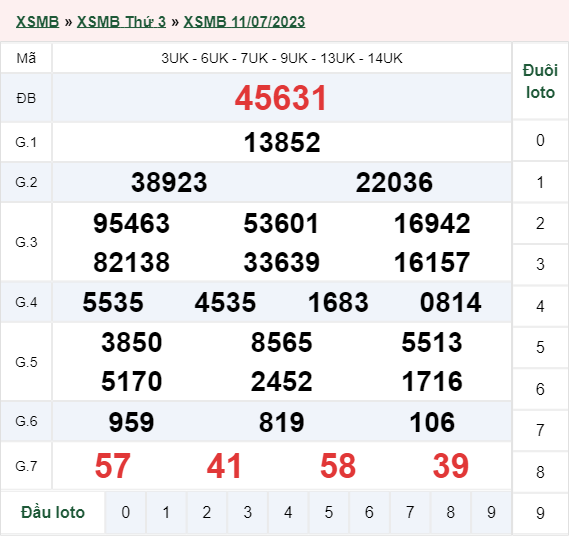This screenshot has height=536, width=569.
Task: Click the Mã row label
Action: 26,58
